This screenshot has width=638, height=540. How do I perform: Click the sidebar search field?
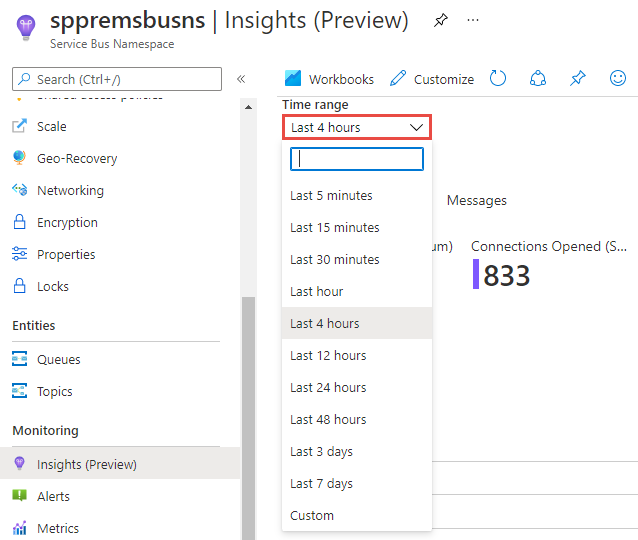(x=117, y=79)
